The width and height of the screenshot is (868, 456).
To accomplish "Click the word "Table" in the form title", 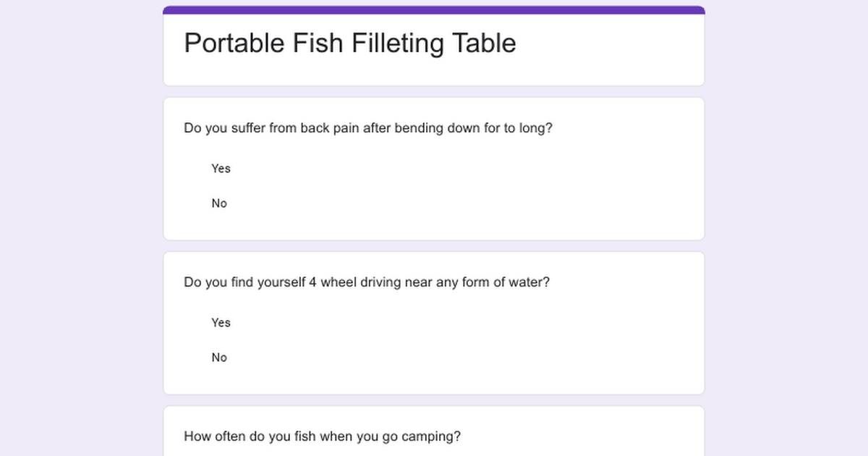I will [484, 43].
